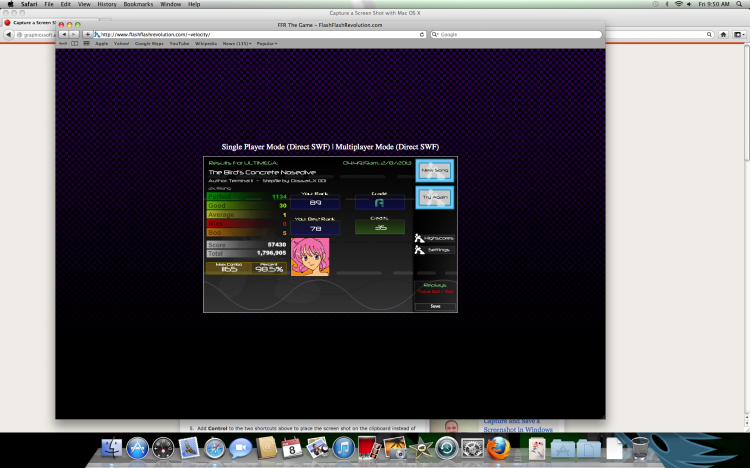Click Time Machine status icon in menu bar
The width and height of the screenshot is (750, 468).
pyautogui.click(x=655, y=4)
